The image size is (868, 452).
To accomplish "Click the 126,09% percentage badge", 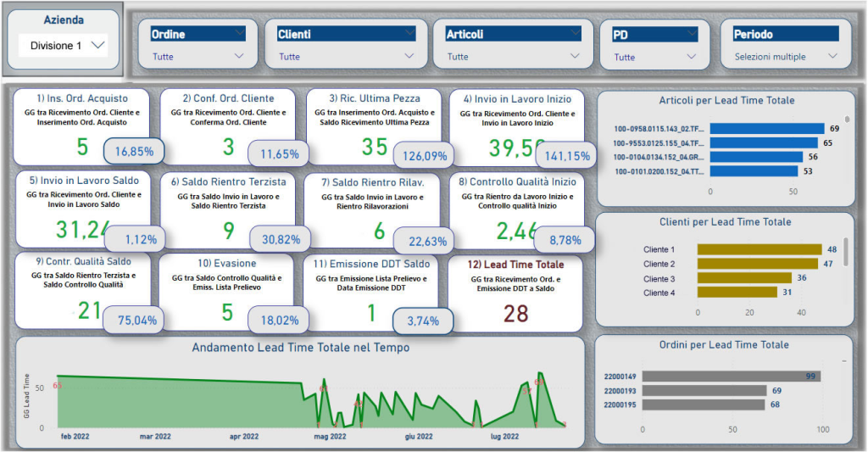I will 424,156.
